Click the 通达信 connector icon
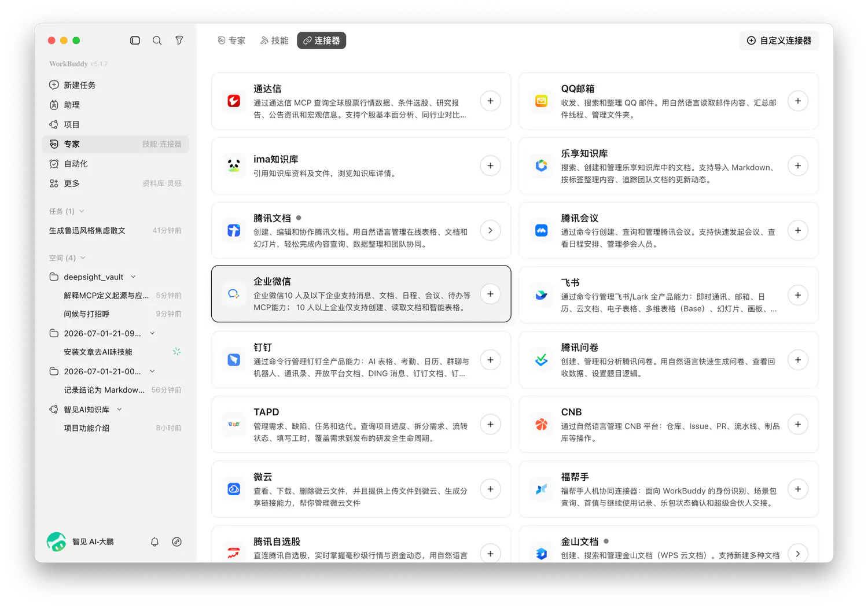868x608 pixels. (234, 101)
